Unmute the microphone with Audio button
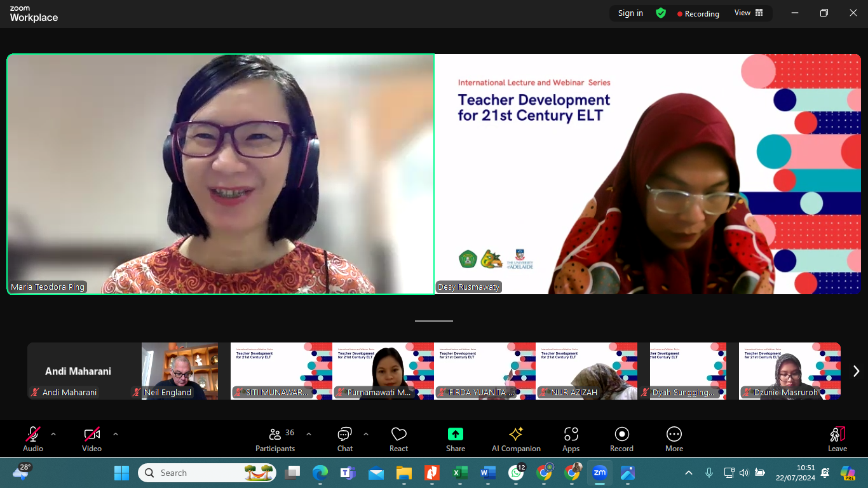The height and width of the screenshot is (488, 868). [x=33, y=439]
